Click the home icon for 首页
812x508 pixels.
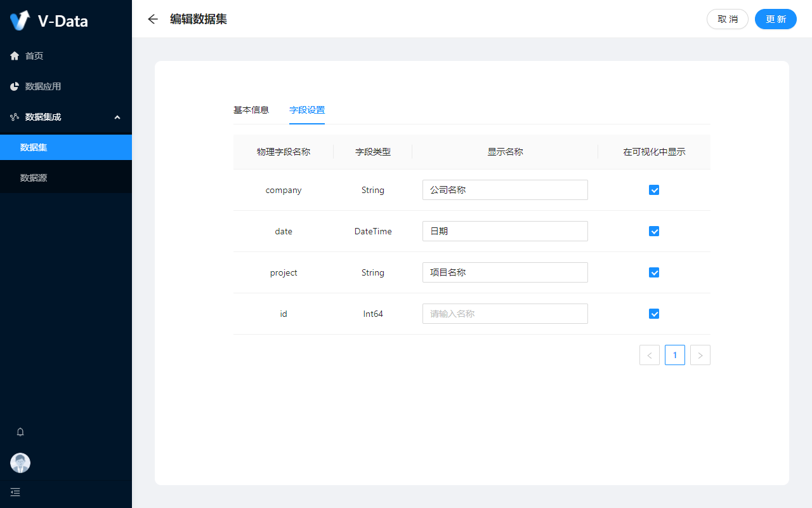pyautogui.click(x=15, y=56)
